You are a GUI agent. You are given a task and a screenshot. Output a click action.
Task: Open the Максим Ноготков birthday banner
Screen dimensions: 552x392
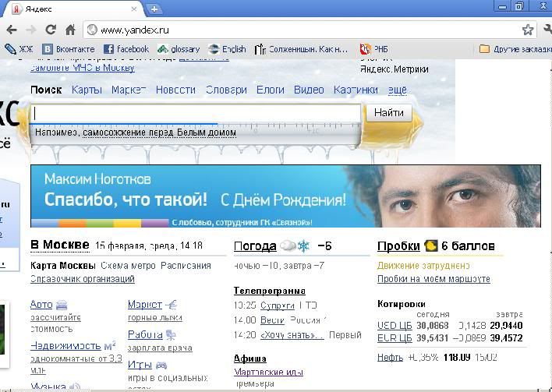pyautogui.click(x=285, y=196)
